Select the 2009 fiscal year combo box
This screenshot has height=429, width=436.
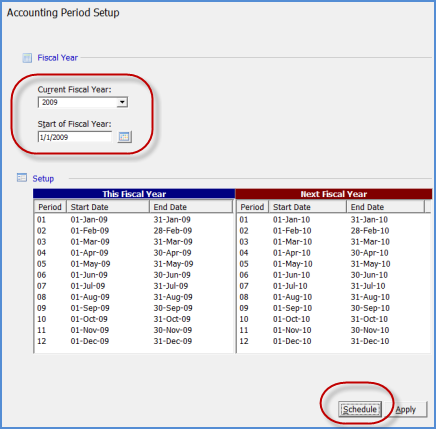[x=83, y=102]
